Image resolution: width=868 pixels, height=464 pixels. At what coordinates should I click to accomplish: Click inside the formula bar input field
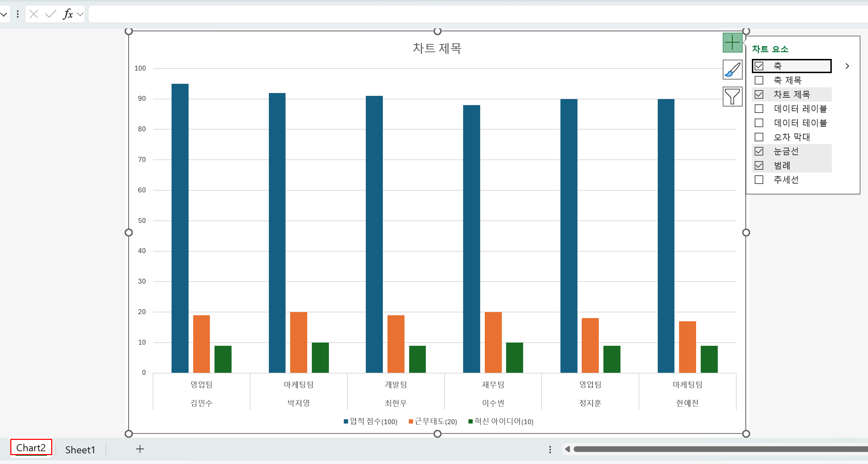[462, 14]
